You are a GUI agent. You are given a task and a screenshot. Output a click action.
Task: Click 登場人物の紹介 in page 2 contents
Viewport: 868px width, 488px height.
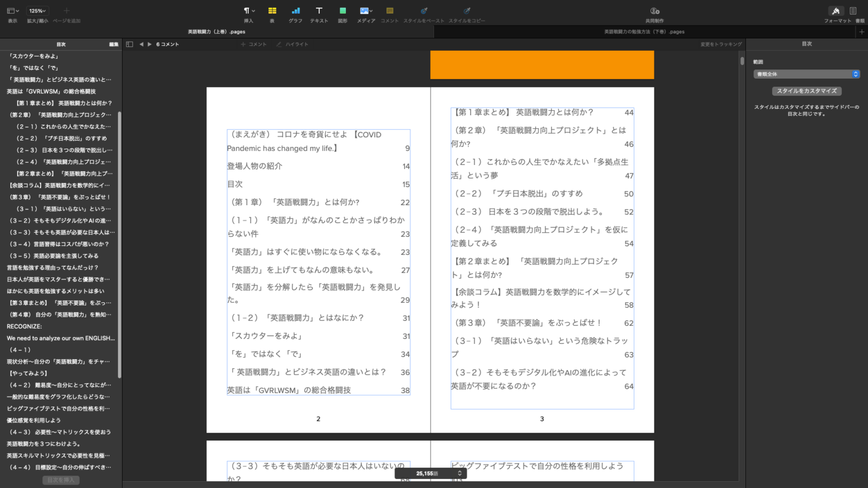254,166
